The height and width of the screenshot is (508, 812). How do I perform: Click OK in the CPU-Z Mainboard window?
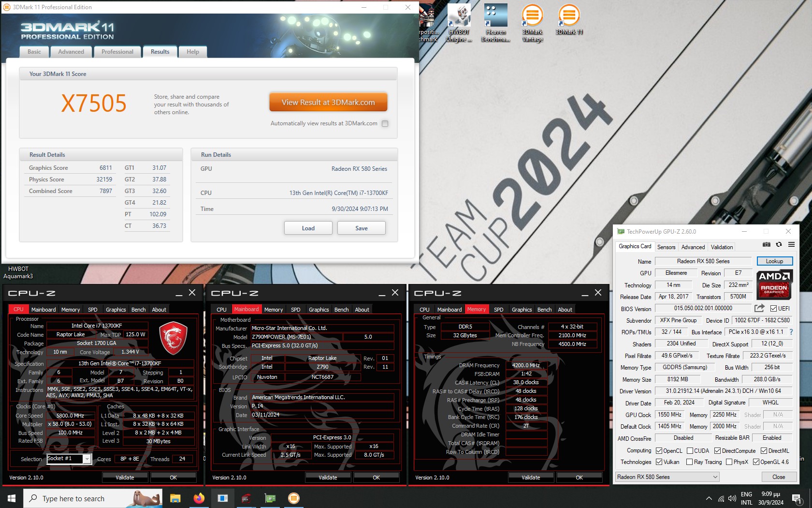tap(376, 478)
